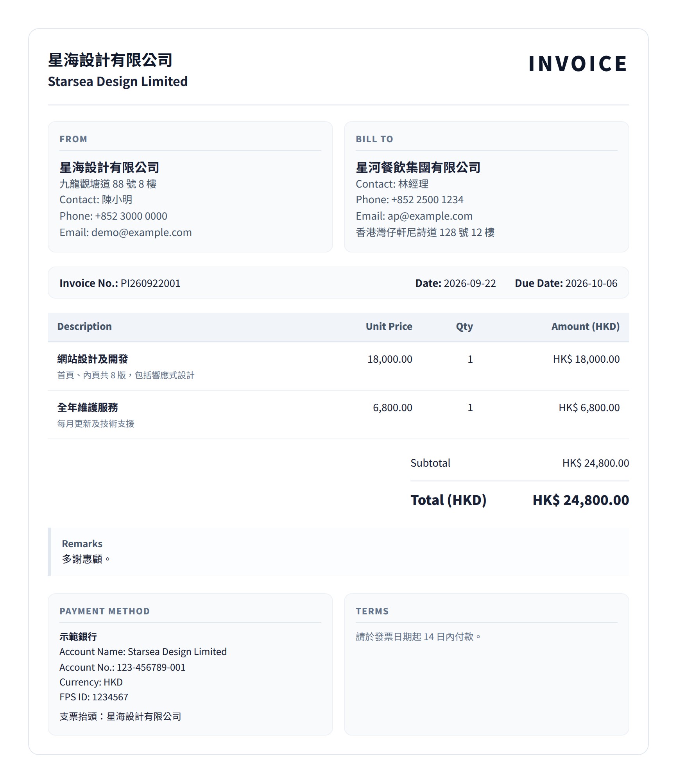
Task: Select Phone: +852 3000 0000
Action: [x=113, y=216]
